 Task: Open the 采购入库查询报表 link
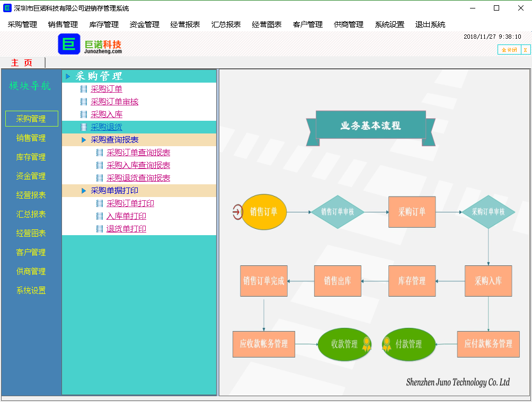coord(138,165)
